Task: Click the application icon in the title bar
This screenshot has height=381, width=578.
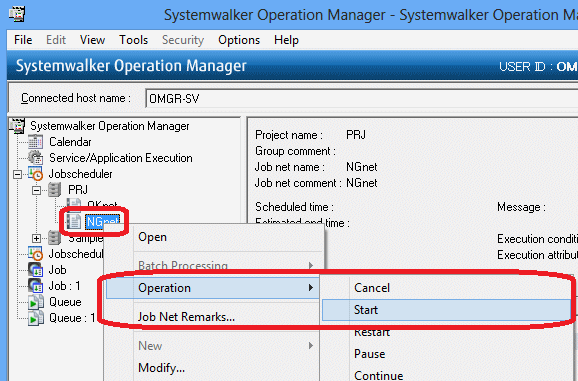Action: pos(17,14)
